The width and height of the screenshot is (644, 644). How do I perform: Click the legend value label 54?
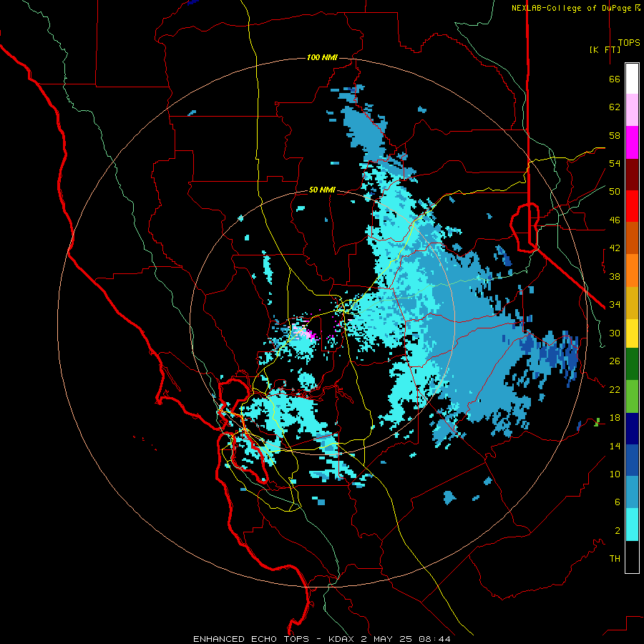point(615,163)
